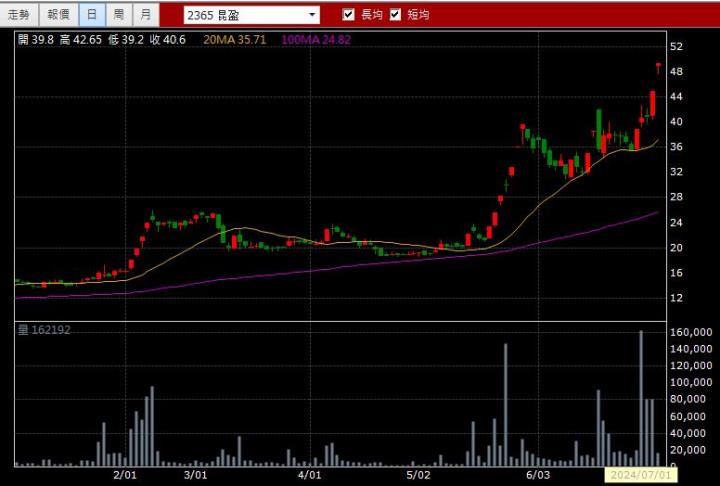The width and height of the screenshot is (720, 486).
Task: Click the 52 price level on axis
Action: tap(677, 47)
